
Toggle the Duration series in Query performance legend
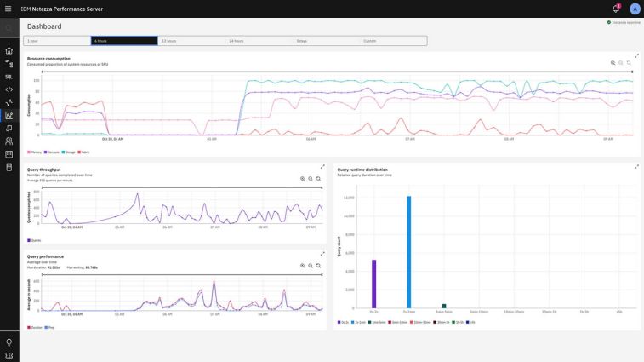[35, 327]
